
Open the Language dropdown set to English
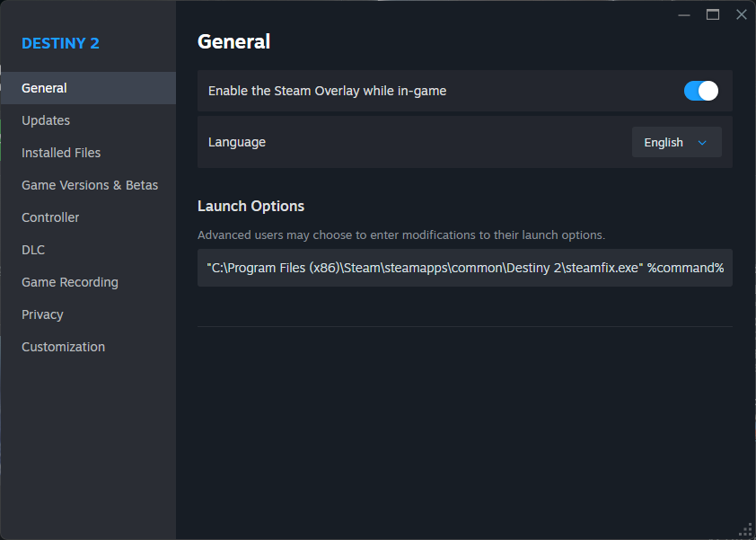(676, 142)
